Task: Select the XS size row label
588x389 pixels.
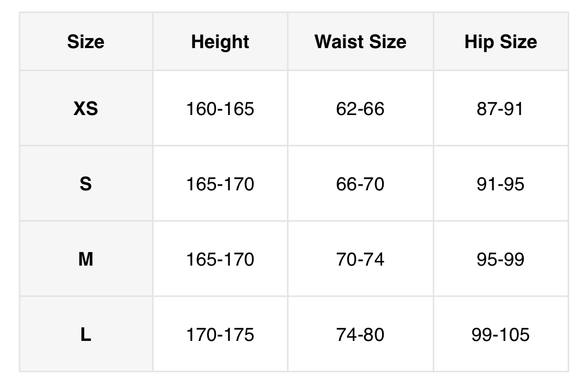Action: click(86, 109)
